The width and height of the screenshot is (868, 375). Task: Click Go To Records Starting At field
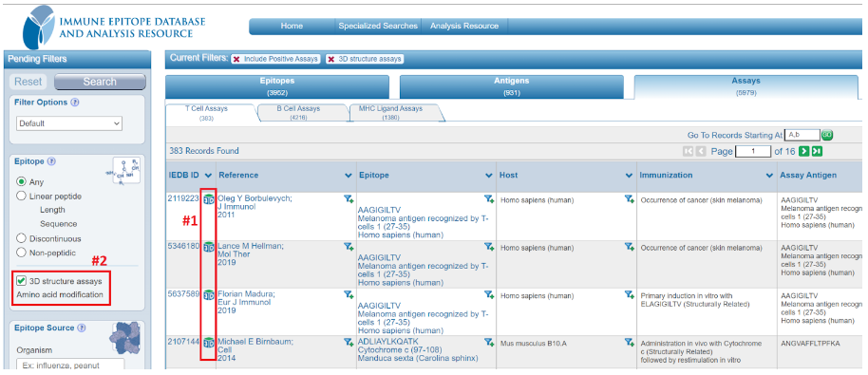click(x=803, y=135)
